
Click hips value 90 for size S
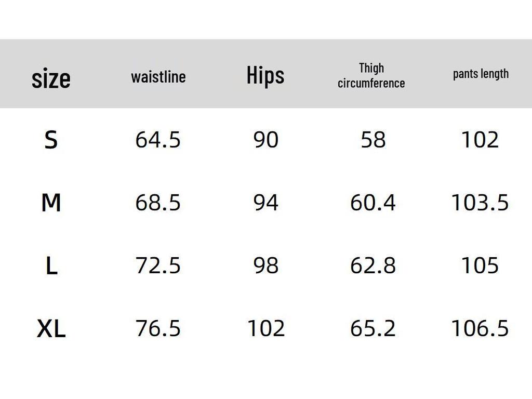265,140
